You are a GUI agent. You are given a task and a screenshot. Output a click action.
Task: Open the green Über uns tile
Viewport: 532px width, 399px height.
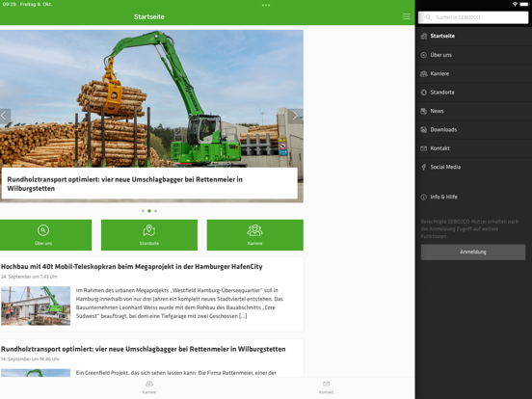click(45, 235)
